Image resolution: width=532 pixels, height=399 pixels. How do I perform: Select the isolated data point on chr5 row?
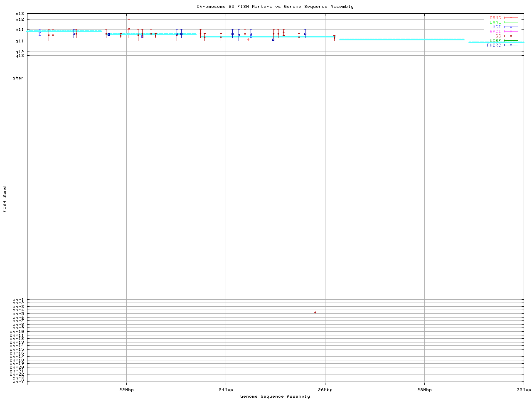(315, 312)
